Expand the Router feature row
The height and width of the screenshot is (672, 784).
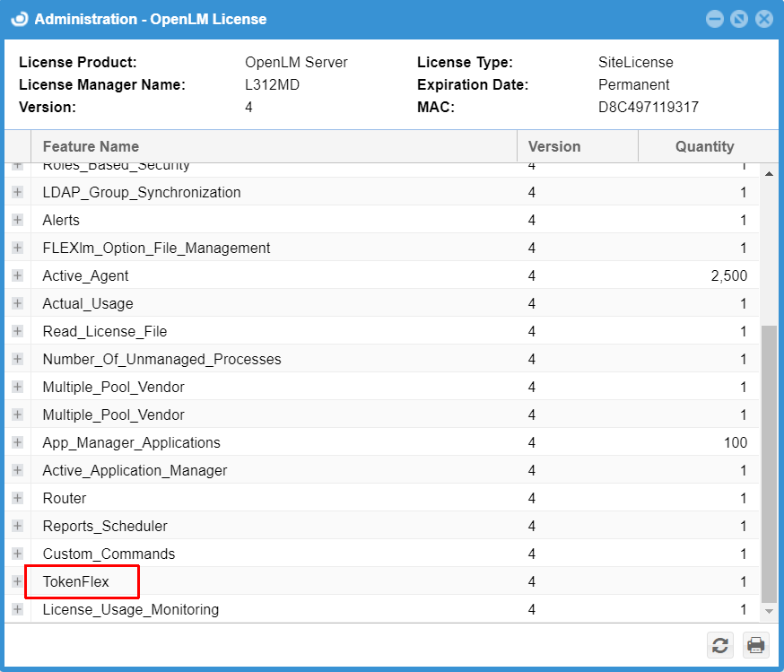(18, 498)
